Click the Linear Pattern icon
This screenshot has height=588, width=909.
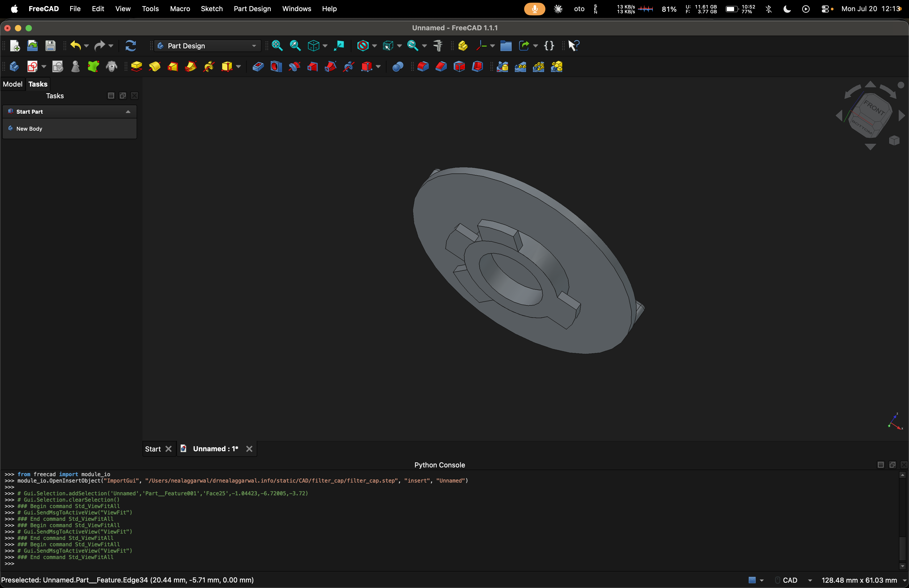(521, 67)
